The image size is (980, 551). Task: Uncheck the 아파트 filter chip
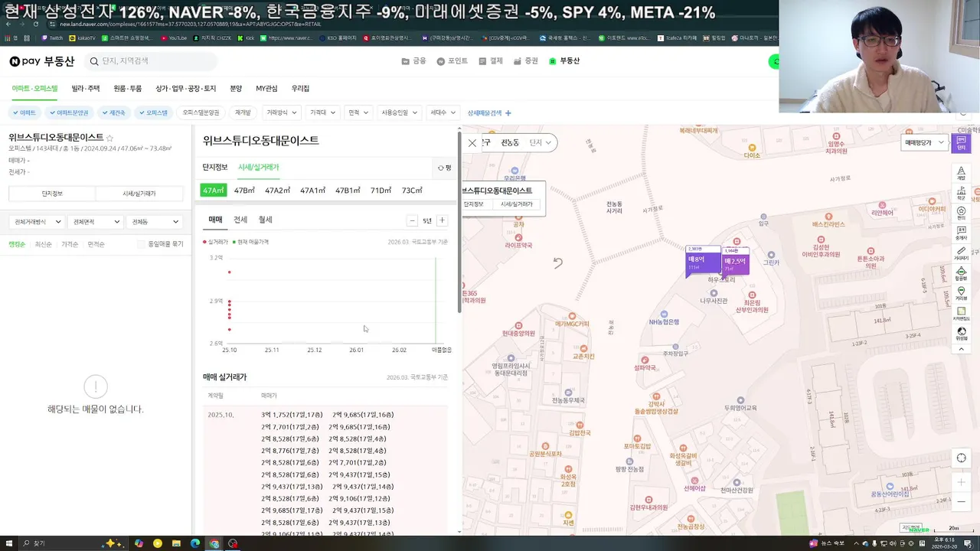point(24,113)
